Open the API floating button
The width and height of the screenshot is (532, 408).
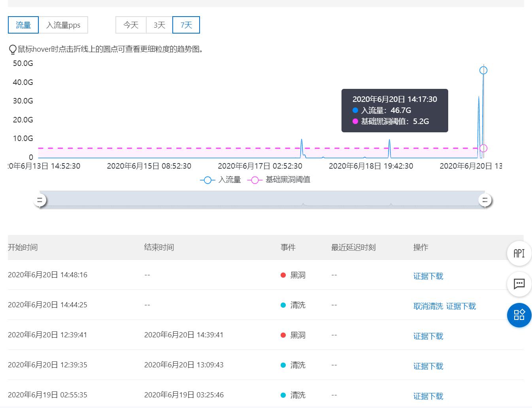(519, 253)
